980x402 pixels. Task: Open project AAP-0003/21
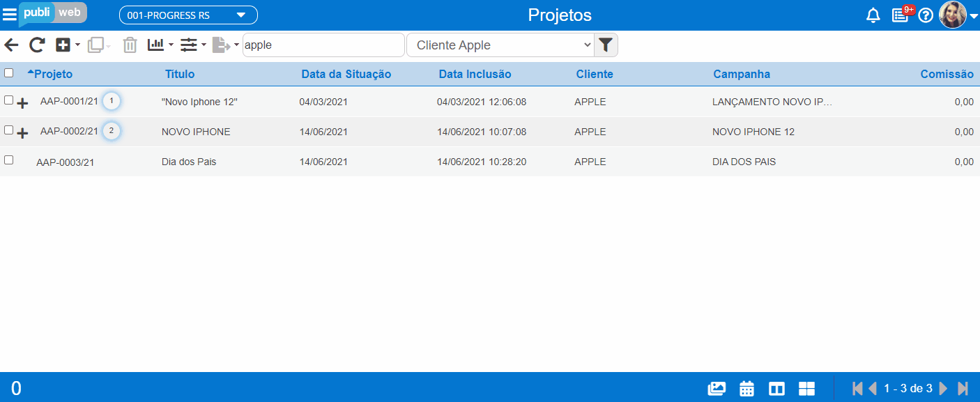point(65,162)
